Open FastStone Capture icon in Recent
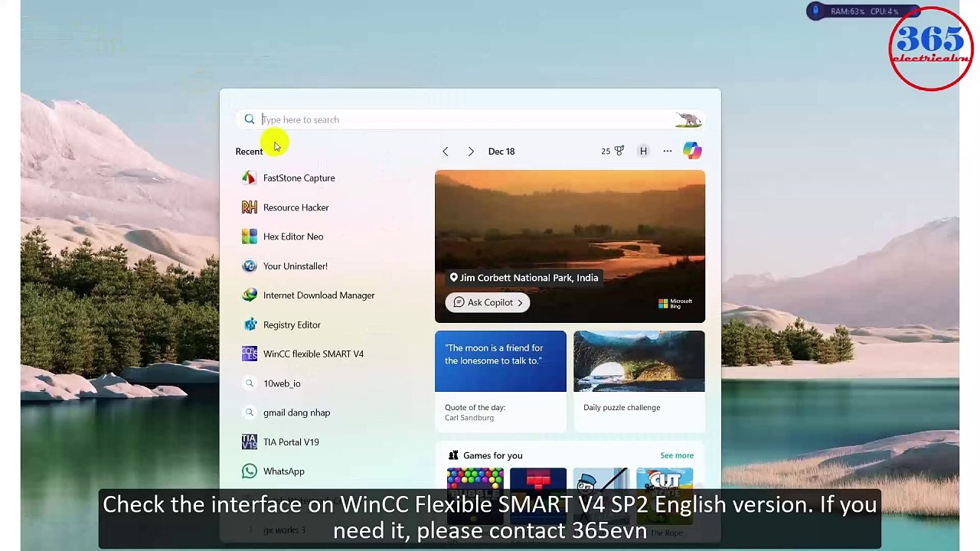Screen dimensions: 980x551 click(249, 178)
